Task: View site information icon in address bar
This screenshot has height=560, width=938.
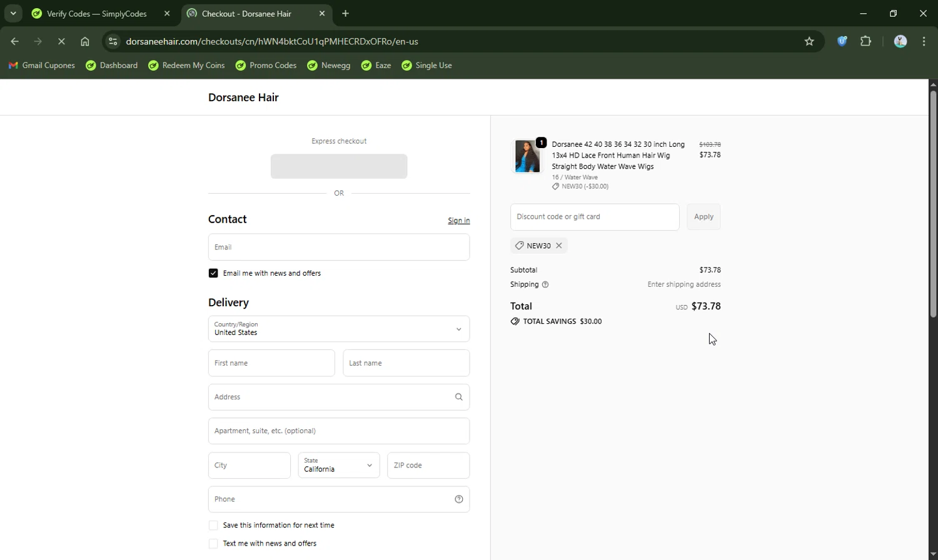Action: coord(113,41)
